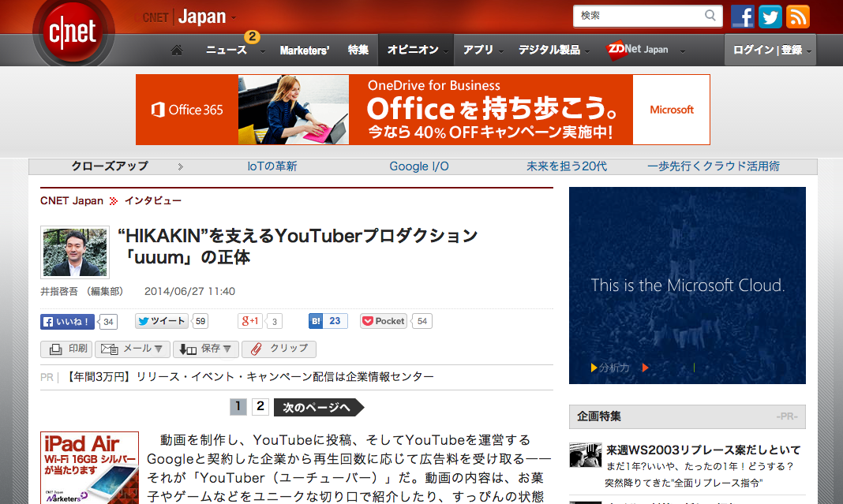
Task: Click the クローズアップ arrow chevron
Action: (181, 167)
